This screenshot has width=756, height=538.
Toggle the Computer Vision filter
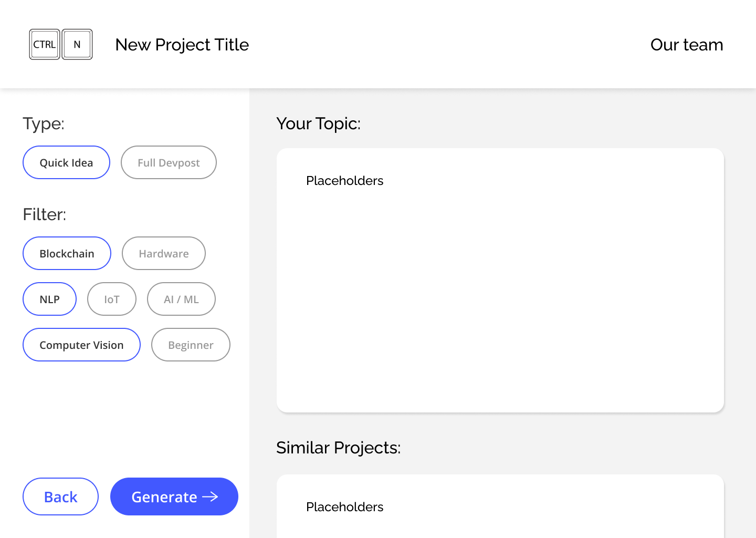click(81, 345)
